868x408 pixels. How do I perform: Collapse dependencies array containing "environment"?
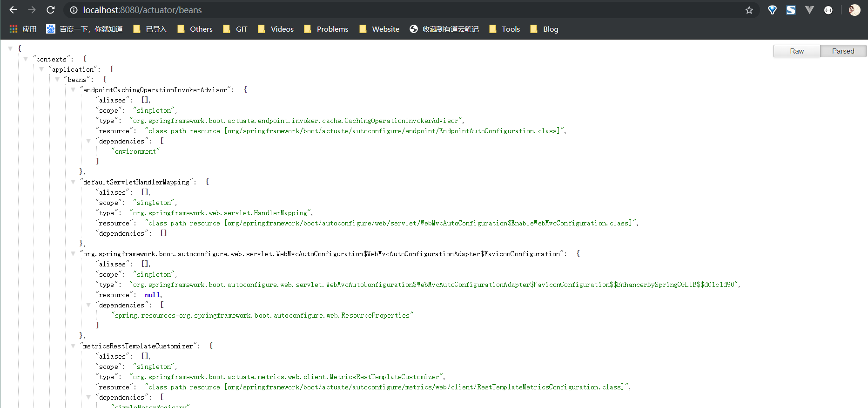[x=88, y=141]
